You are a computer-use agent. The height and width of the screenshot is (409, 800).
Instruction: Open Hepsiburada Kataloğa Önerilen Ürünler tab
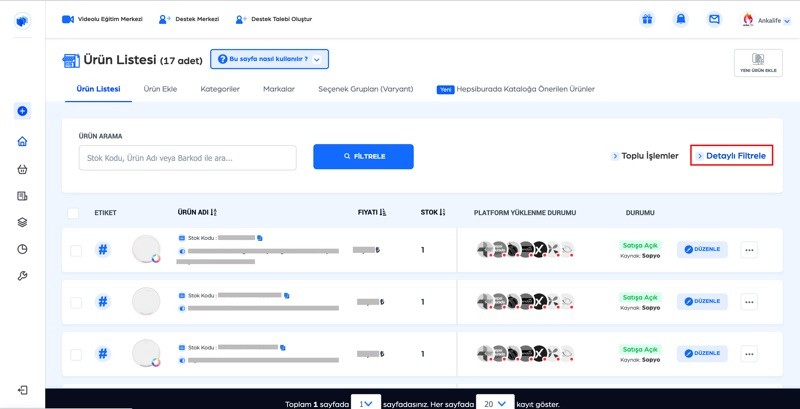click(515, 89)
